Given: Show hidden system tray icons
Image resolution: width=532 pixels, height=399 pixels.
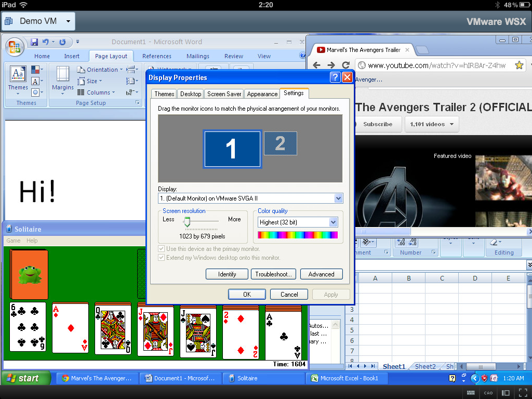Looking at the screenshot, I should coord(475,378).
